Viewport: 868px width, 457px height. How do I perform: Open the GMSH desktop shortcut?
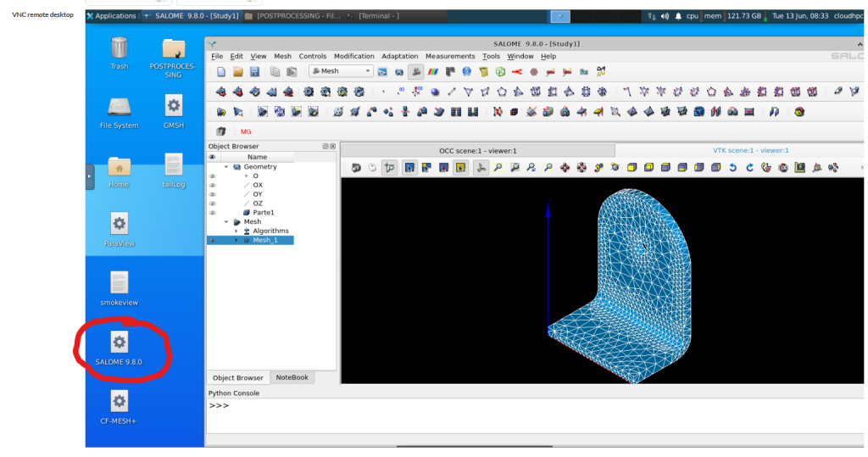pos(173,111)
